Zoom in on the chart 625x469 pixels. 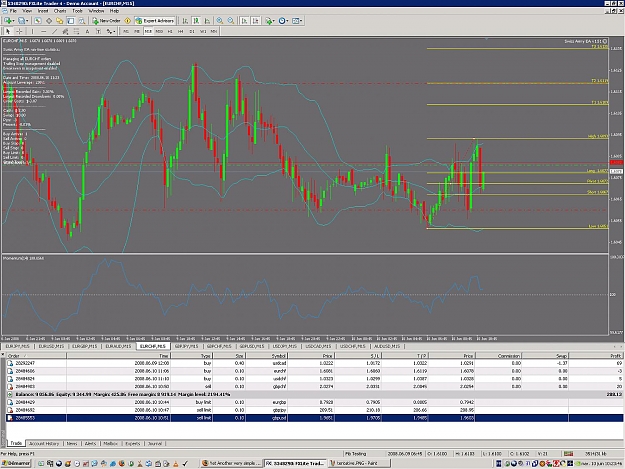click(x=220, y=21)
